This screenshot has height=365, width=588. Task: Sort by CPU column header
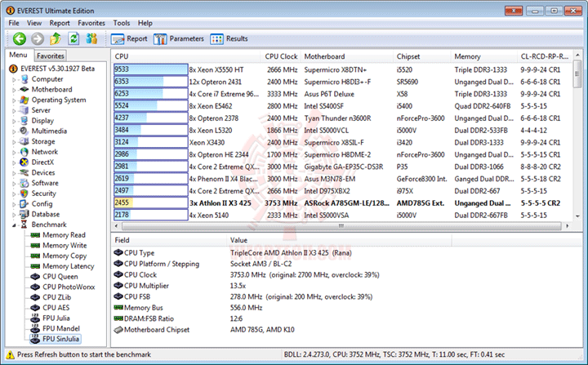coord(185,56)
